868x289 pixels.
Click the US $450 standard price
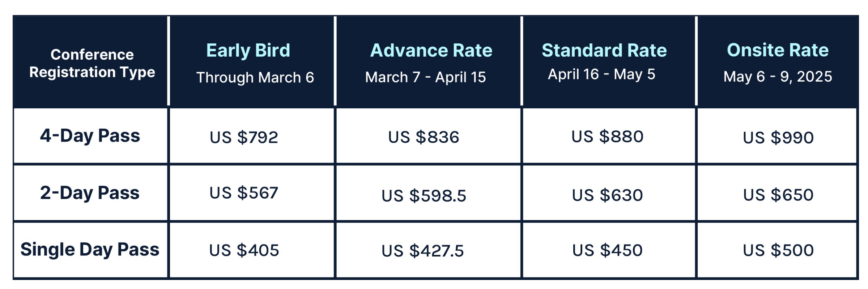coord(608,250)
